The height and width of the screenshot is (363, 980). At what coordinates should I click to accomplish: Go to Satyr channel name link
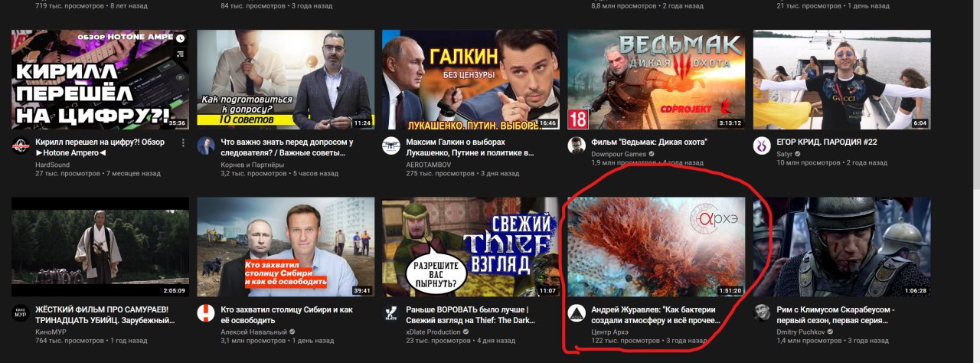click(x=786, y=153)
